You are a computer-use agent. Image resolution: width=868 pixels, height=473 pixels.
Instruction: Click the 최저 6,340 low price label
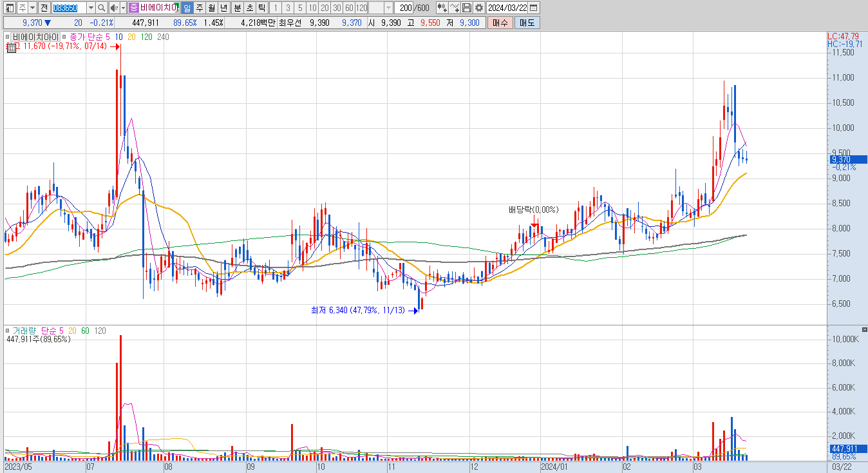tap(358, 310)
